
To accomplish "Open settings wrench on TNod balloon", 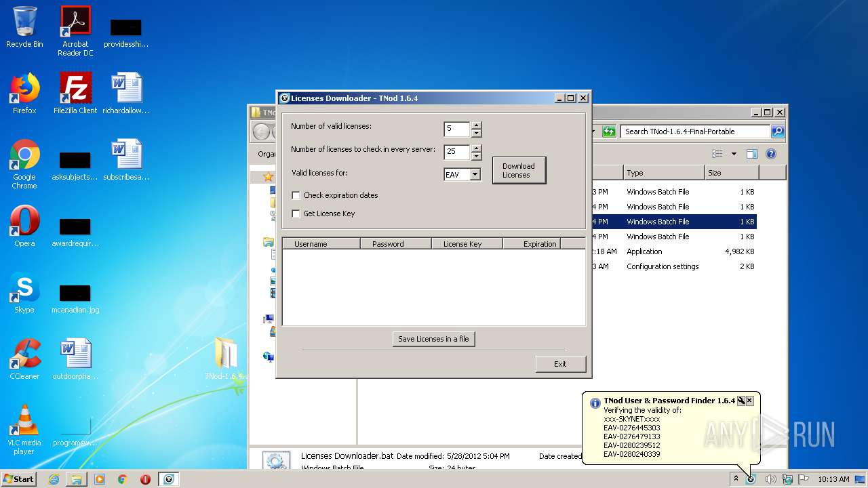I will click(741, 401).
